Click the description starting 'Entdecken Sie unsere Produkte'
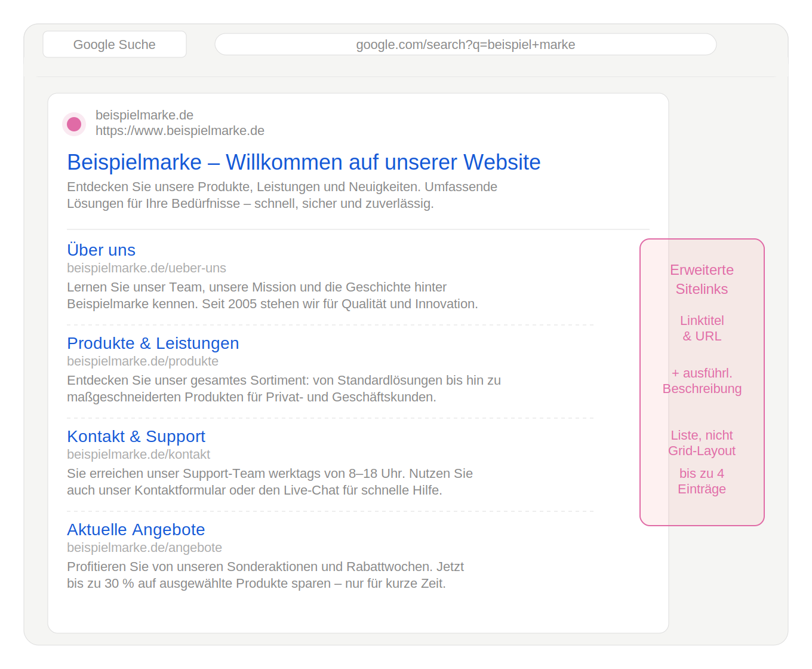 282,195
